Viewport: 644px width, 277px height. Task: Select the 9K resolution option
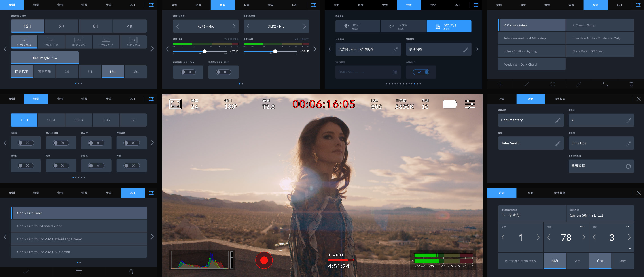(x=61, y=26)
